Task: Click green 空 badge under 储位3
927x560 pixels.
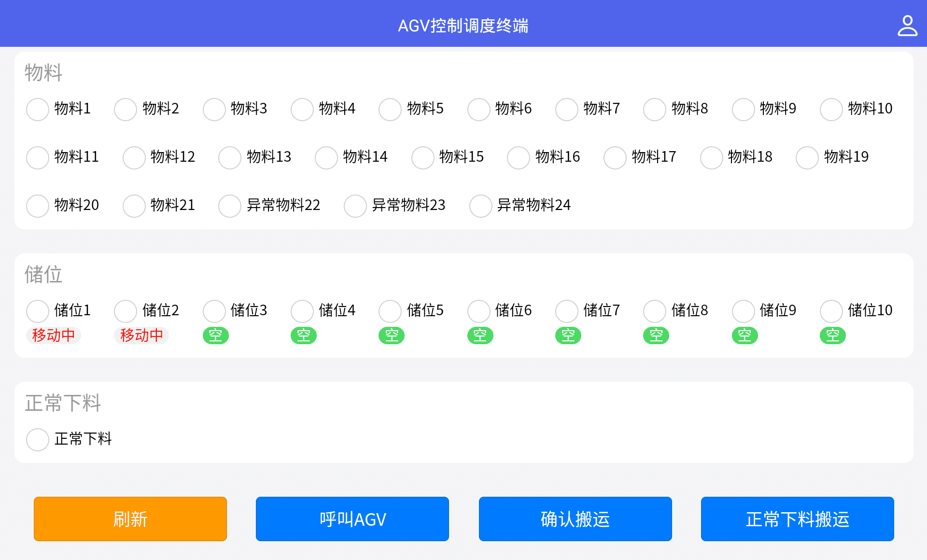Action: pyautogui.click(x=215, y=335)
